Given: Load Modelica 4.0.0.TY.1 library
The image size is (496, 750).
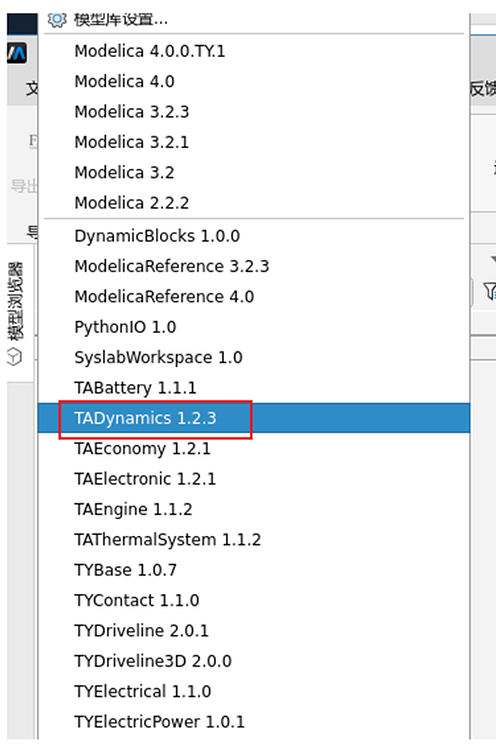Looking at the screenshot, I should 254,51.
